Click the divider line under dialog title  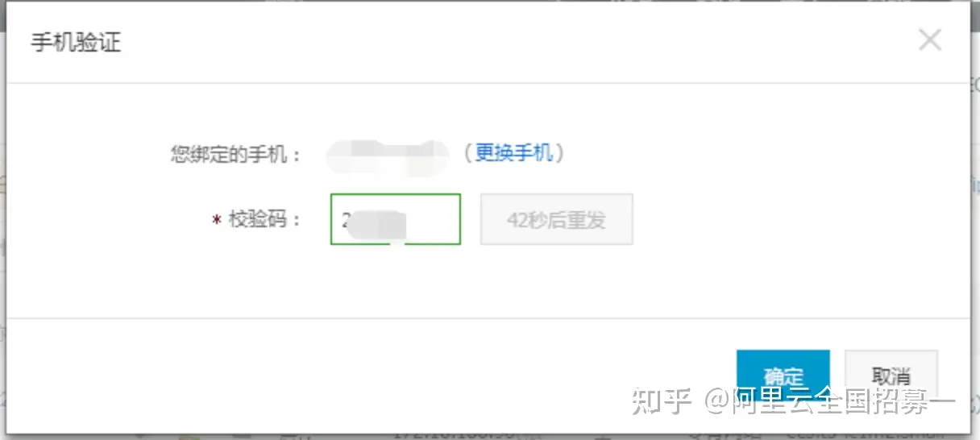click(x=488, y=82)
